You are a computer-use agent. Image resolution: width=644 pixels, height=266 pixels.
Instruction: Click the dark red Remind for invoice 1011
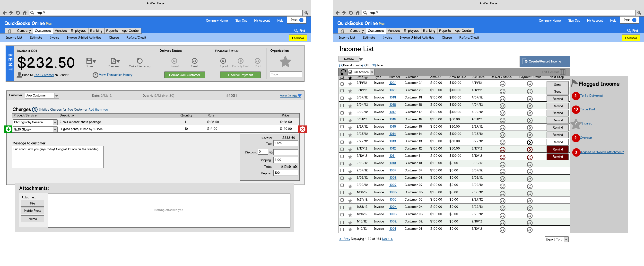click(x=557, y=157)
